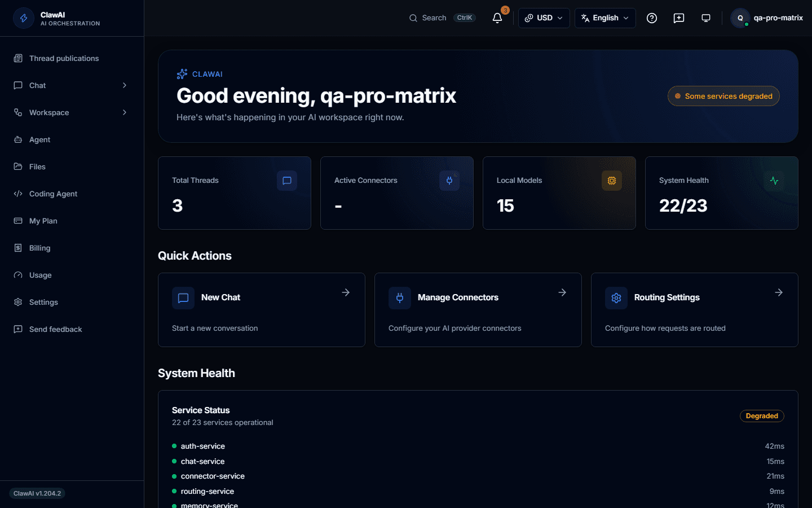The width and height of the screenshot is (812, 508).
Task: Open Settings in the sidebar
Action: pyautogui.click(x=72, y=302)
